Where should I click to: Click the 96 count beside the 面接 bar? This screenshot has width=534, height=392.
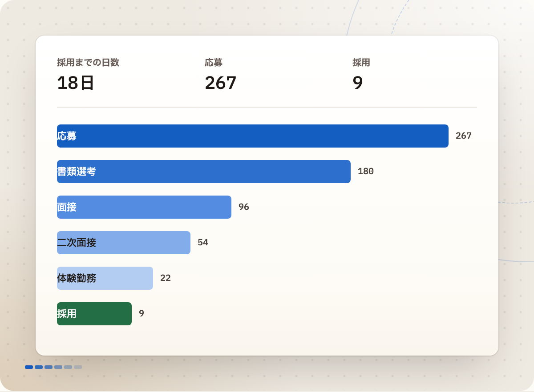244,207
